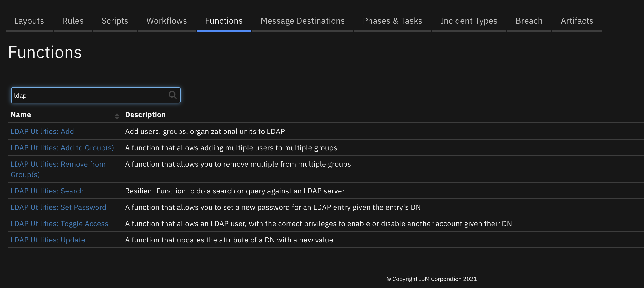Image resolution: width=644 pixels, height=288 pixels.
Task: Click the search magnifier icon
Action: [172, 95]
